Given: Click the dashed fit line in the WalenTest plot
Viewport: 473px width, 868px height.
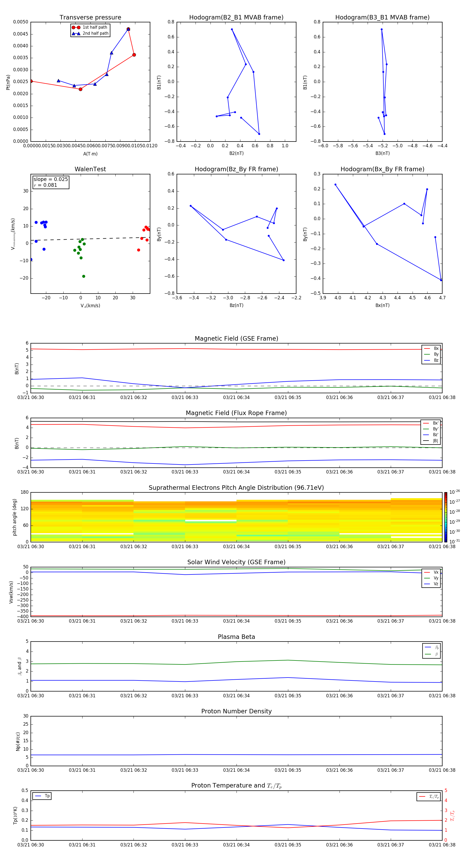Looking at the screenshot, I should (x=90, y=239).
